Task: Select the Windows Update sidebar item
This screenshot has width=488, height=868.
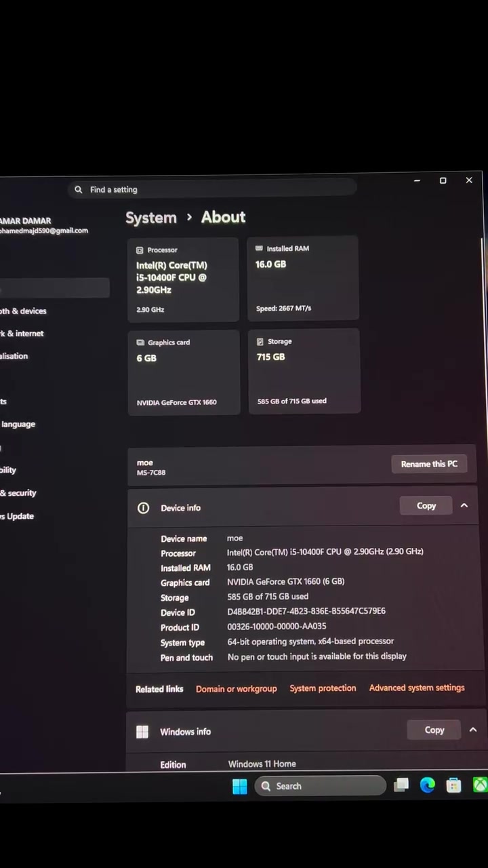Action: tap(17, 516)
